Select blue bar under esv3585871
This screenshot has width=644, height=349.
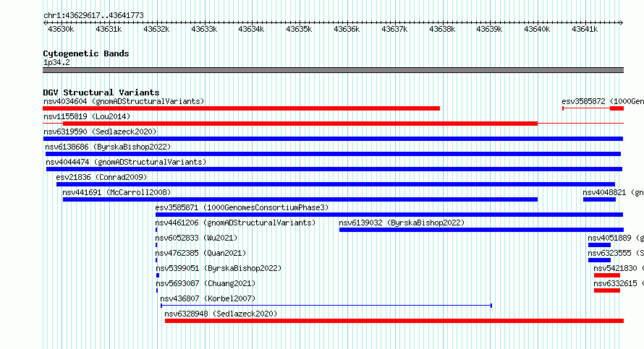pos(389,215)
